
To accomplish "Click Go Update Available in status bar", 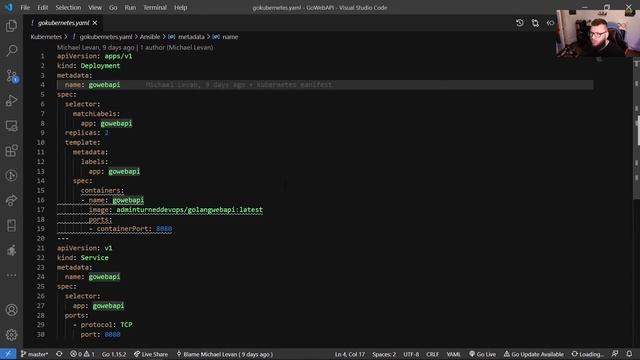I will click(x=533, y=354).
